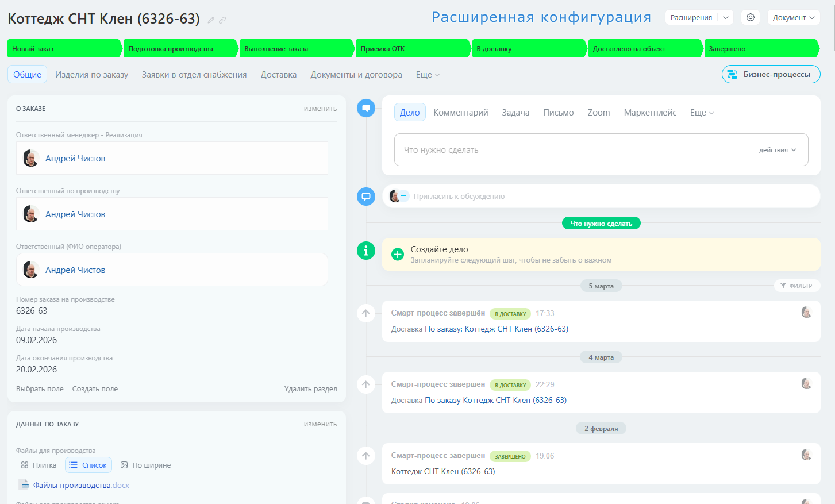Go to the Доставка tab

[x=279, y=75]
